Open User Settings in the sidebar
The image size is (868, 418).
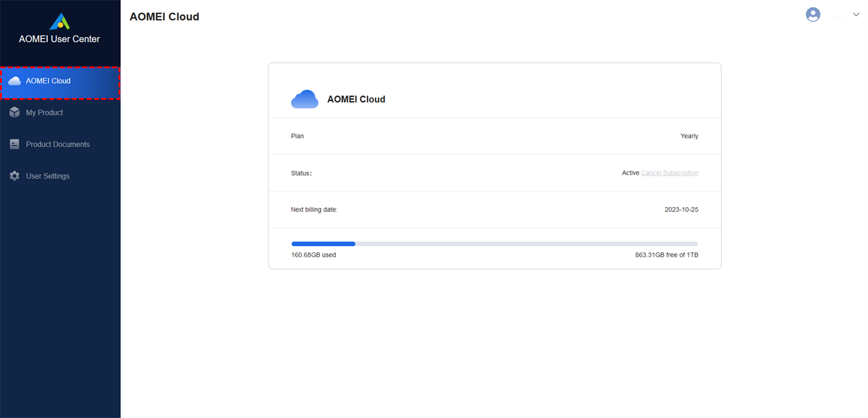[60, 176]
